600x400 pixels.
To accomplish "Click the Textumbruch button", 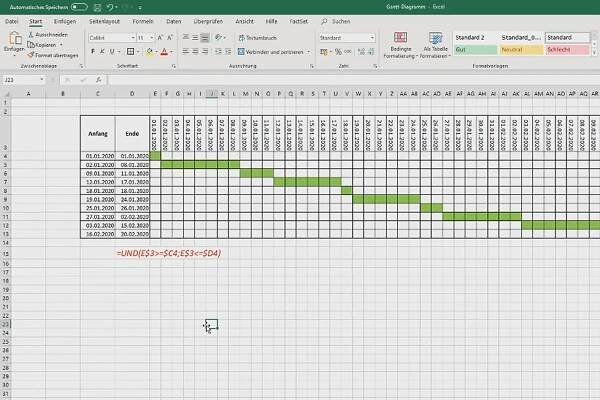I will pyautogui.click(x=257, y=37).
